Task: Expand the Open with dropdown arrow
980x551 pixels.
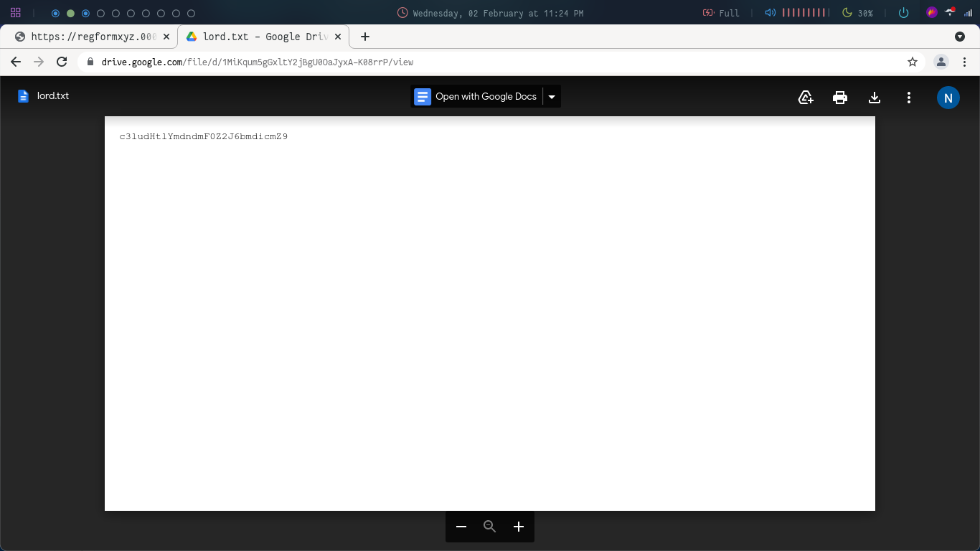Action: (552, 97)
